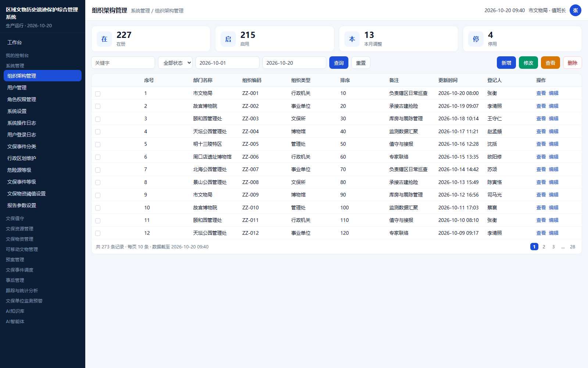Image resolution: width=588 pixels, height=368 pixels.
Task: Tick the checkbox for row ZZ-001
Action: click(x=98, y=93)
